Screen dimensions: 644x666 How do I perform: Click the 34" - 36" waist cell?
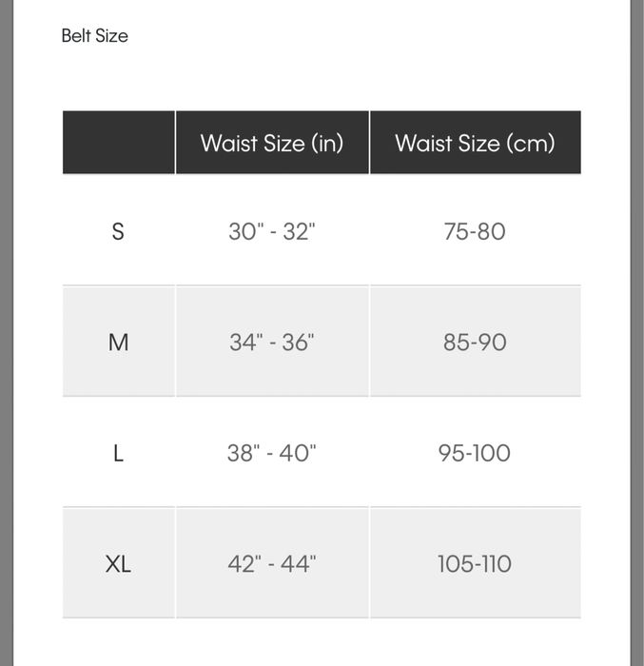(272, 343)
